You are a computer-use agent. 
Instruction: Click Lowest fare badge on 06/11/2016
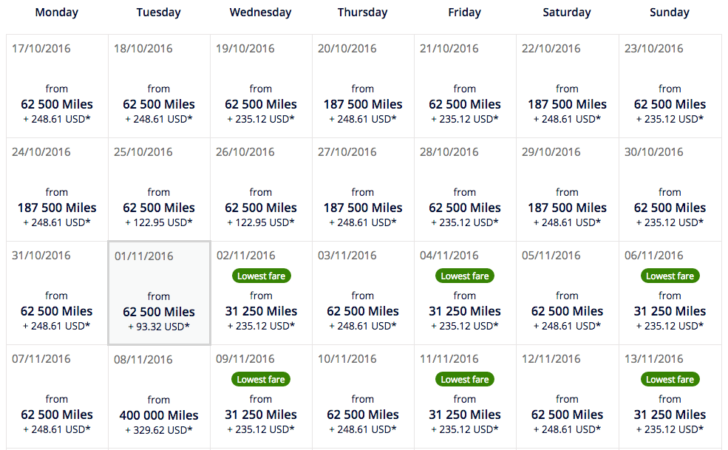[x=670, y=276]
